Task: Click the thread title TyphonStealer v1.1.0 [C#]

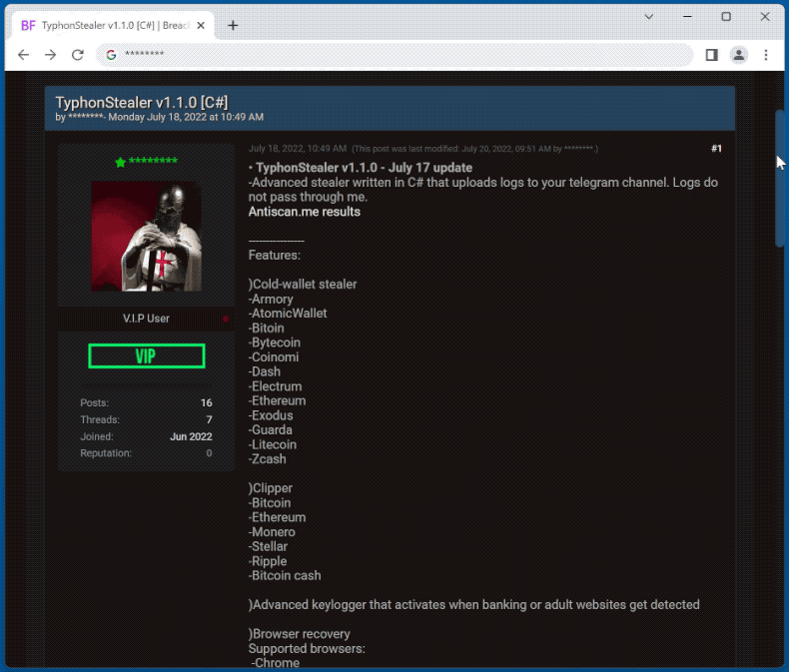Action: tap(142, 103)
